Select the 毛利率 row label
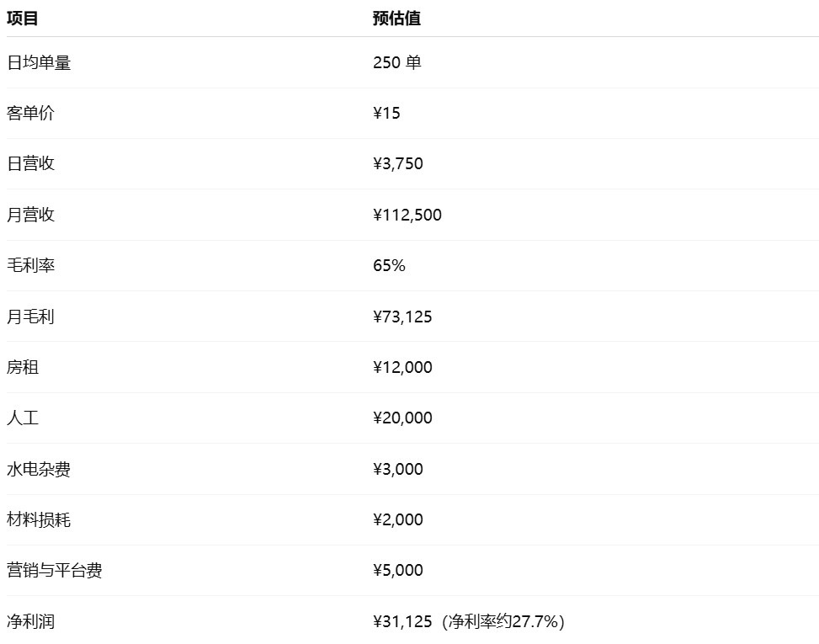This screenshot has height=644, width=819. [x=30, y=266]
